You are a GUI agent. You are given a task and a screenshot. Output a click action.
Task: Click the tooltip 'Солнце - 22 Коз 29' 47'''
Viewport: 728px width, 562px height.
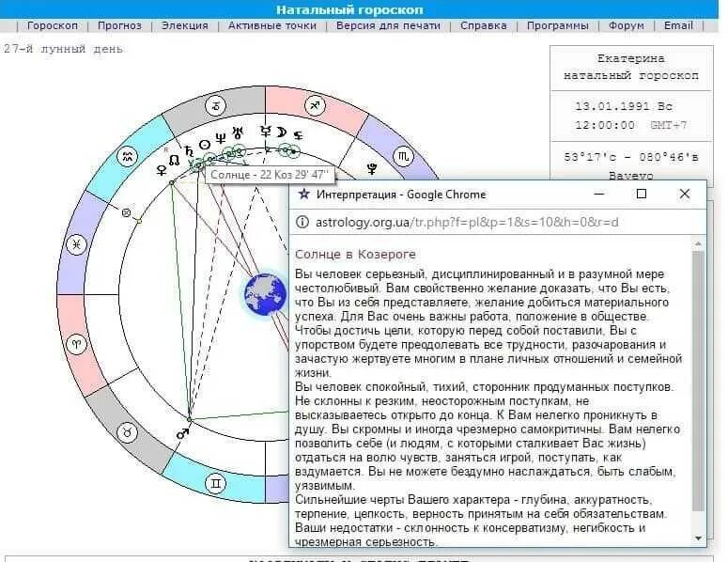270,175
